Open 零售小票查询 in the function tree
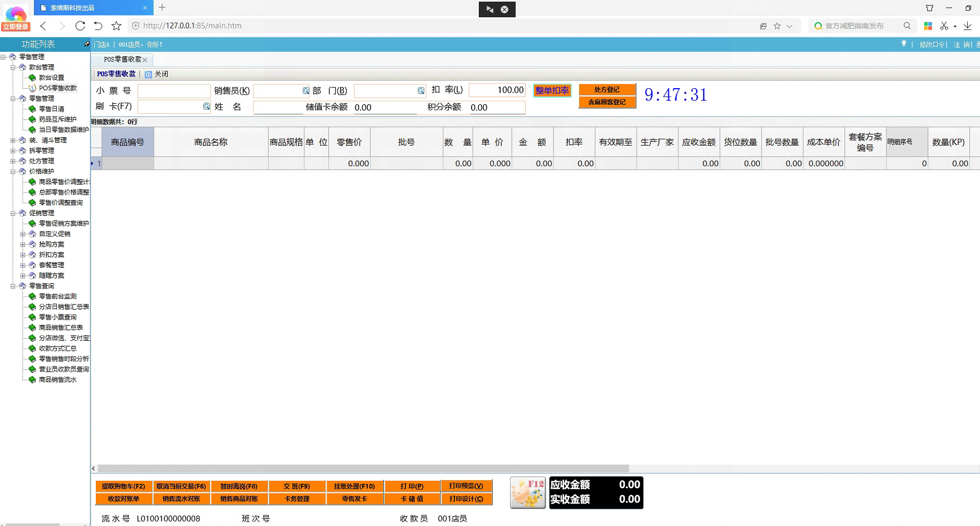The width and height of the screenshot is (980, 526). [x=57, y=317]
